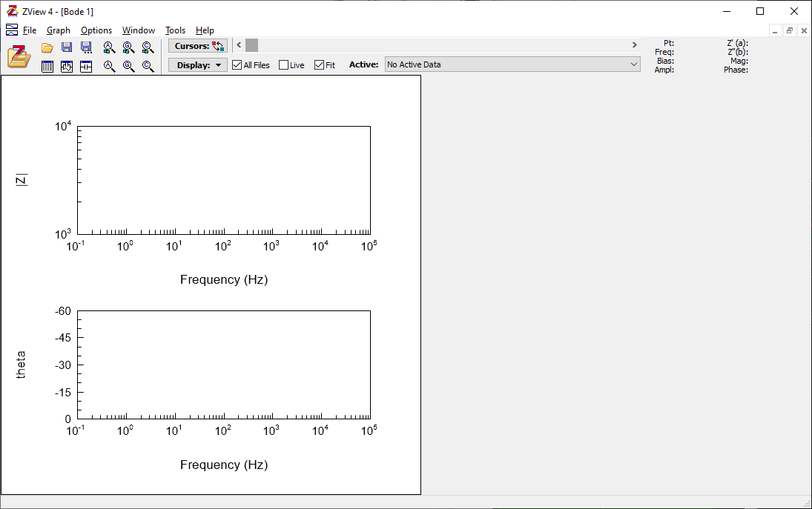Open the Graph menu
812x509 pixels.
(59, 30)
